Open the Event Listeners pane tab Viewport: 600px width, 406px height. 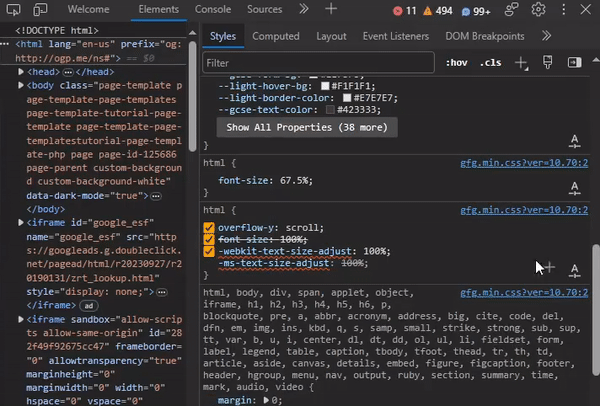click(396, 36)
